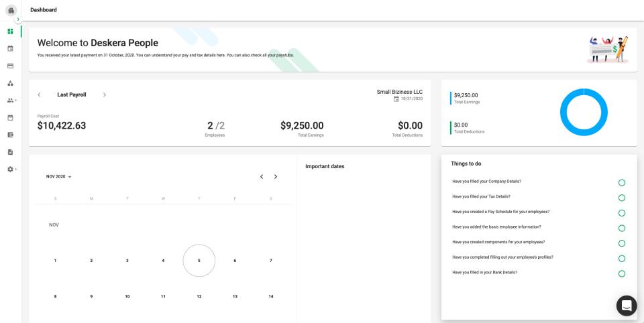This screenshot has width=644, height=323.
Task: Click the Important dates heading
Action: pos(325,166)
